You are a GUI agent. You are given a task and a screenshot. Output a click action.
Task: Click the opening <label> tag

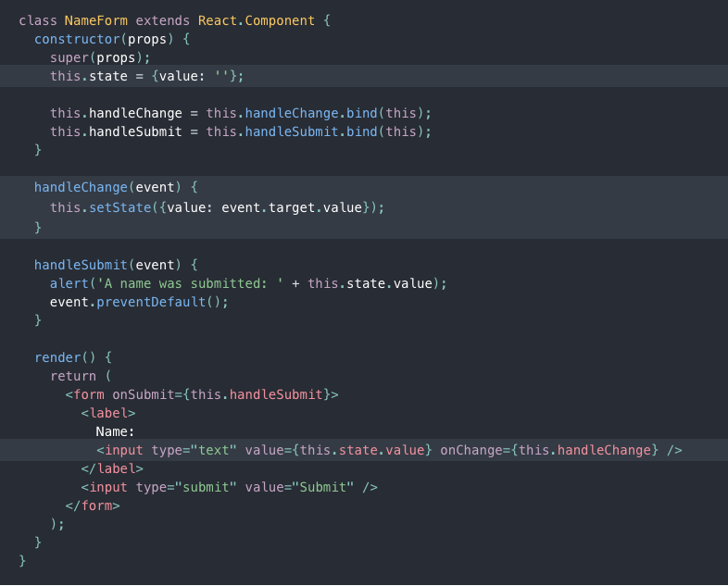pyautogui.click(x=108, y=414)
